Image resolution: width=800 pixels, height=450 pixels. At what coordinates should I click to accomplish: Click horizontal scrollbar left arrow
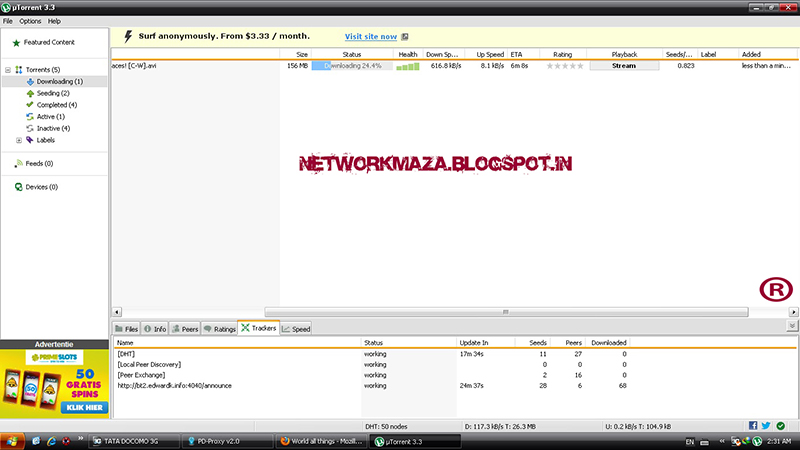pyautogui.click(x=117, y=312)
